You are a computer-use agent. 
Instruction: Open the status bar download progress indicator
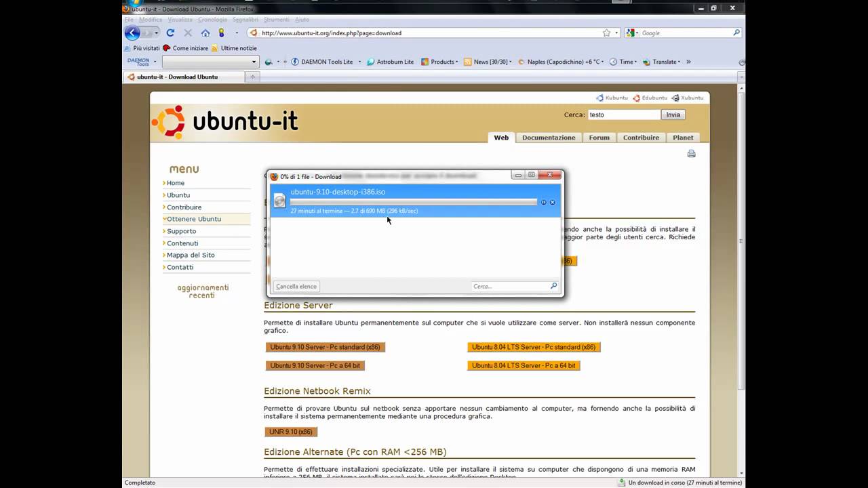click(x=680, y=483)
